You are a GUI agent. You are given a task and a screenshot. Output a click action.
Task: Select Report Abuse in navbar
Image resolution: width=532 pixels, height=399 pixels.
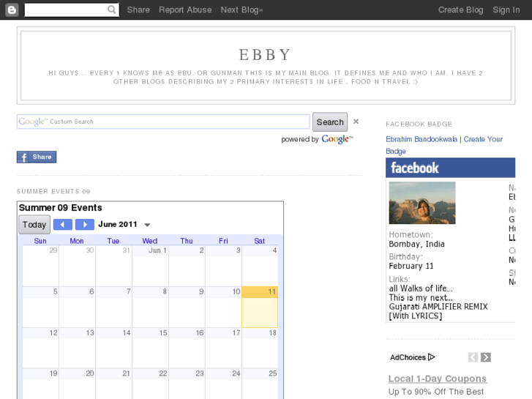(185, 10)
